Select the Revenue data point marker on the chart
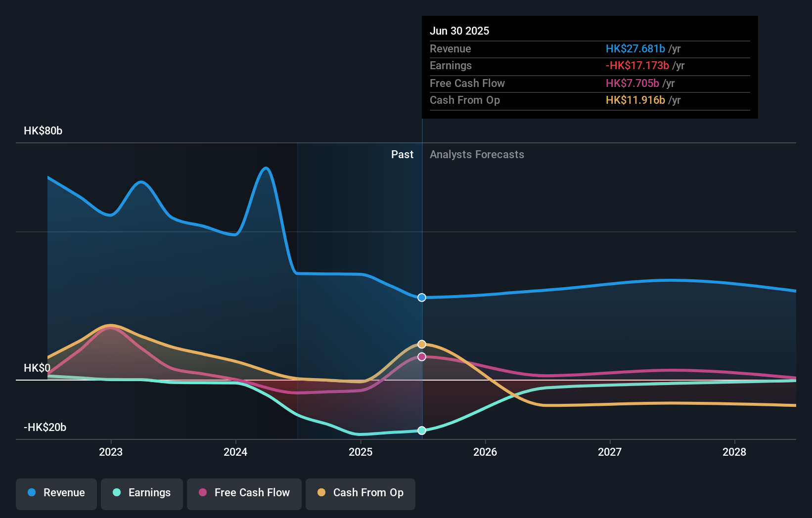This screenshot has height=518, width=812. 422,298
